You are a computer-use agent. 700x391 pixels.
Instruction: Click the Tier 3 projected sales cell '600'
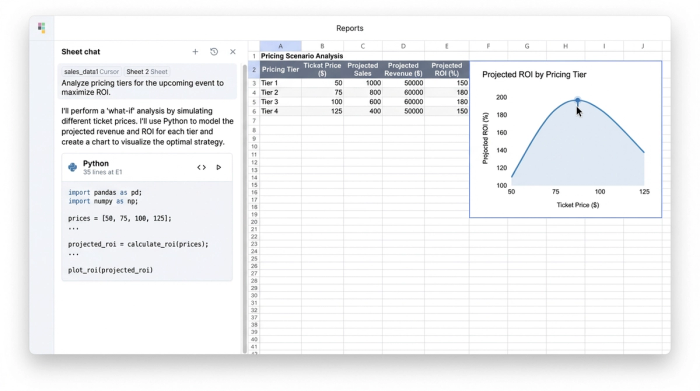tap(362, 102)
